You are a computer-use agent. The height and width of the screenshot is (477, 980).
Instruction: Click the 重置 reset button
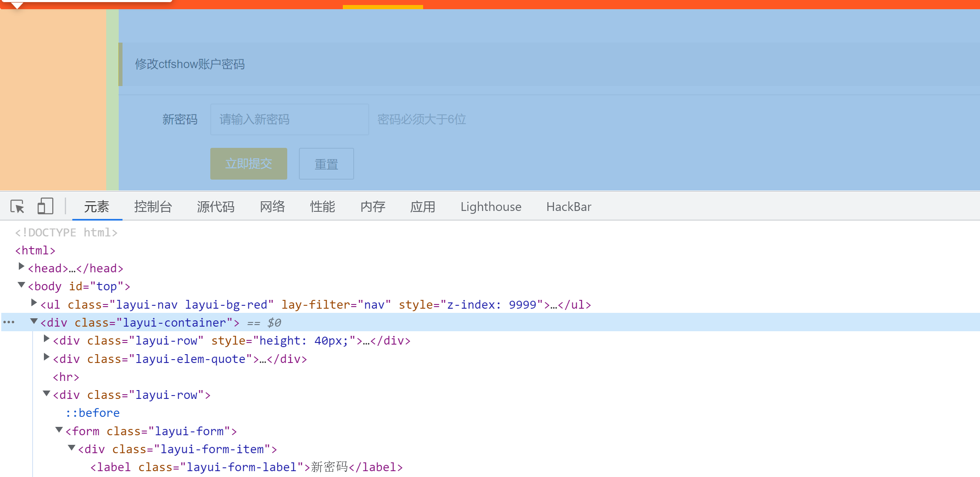326,164
